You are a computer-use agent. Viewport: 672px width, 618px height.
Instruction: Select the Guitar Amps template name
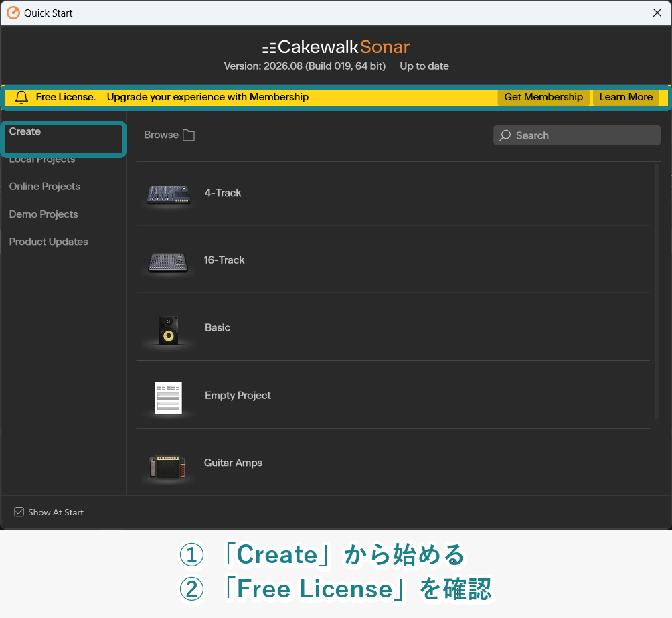coord(233,463)
